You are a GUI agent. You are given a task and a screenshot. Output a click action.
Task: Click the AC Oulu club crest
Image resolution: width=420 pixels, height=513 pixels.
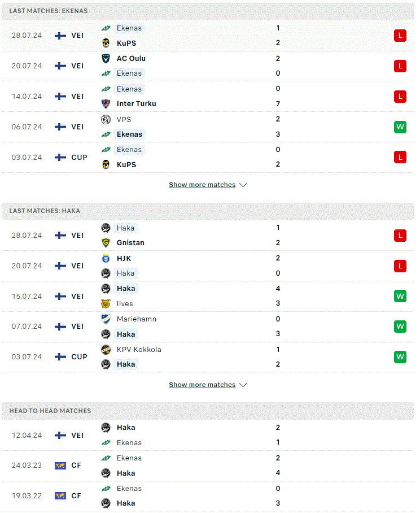(106, 59)
